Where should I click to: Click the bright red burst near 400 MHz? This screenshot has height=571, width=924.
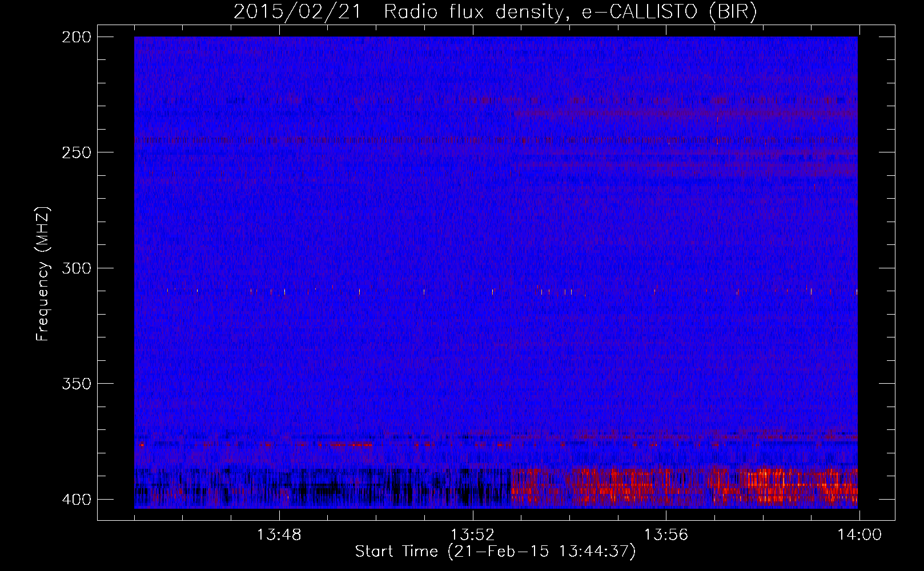click(x=684, y=486)
